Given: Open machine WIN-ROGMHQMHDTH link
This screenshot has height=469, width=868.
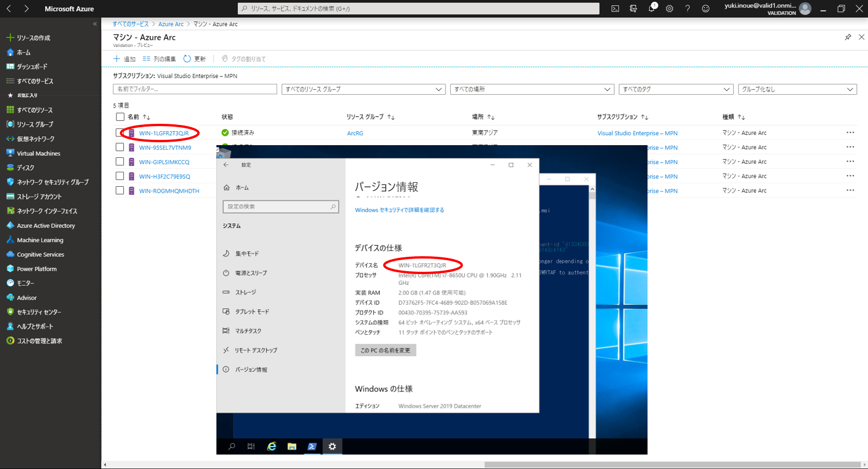Looking at the screenshot, I should 169,191.
